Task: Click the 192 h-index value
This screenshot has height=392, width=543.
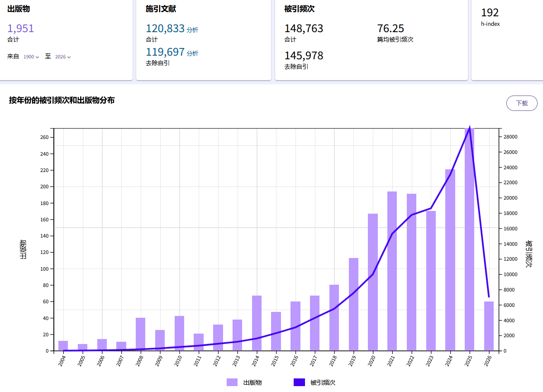Action: pos(490,13)
